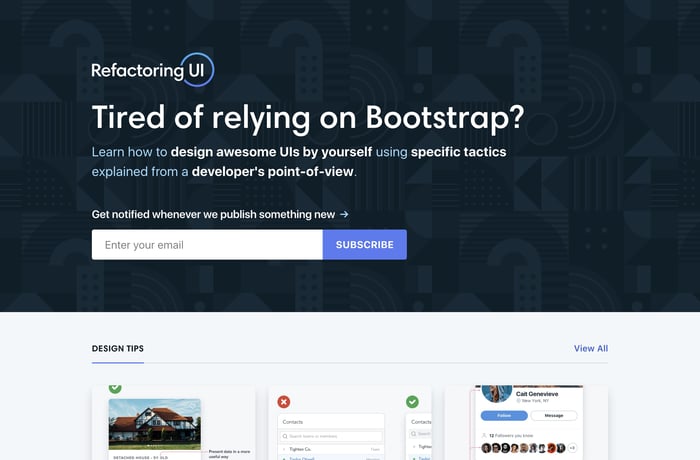Click the '+3' followers badge
Image resolution: width=700 pixels, height=460 pixels.
572,447
